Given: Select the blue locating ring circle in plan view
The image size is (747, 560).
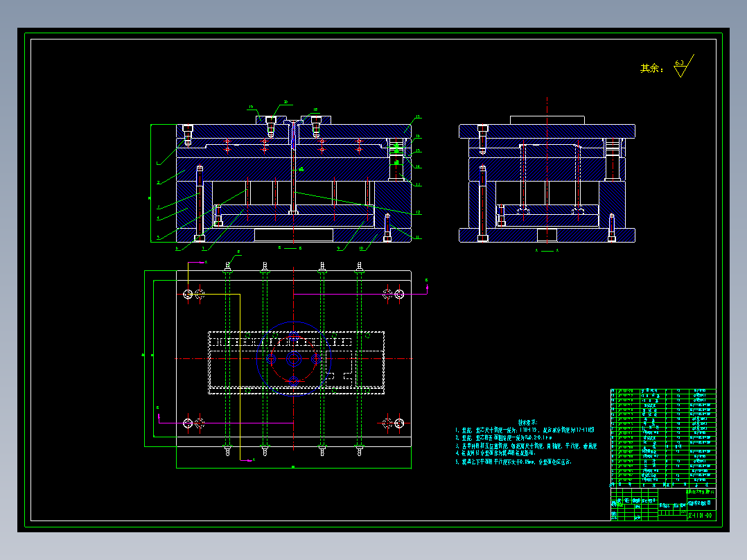Looking at the screenshot, I should pyautogui.click(x=294, y=358).
